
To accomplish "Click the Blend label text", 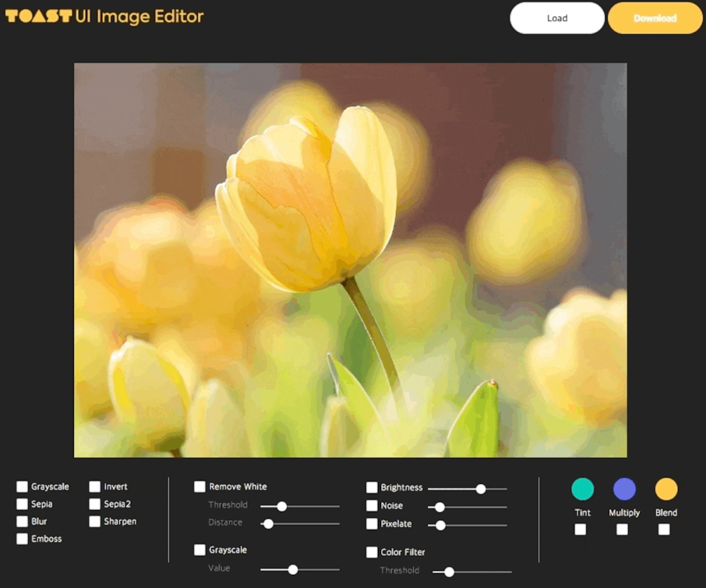I will pos(666,513).
